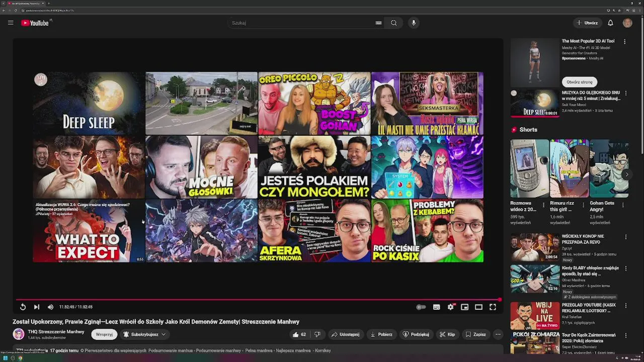Open THQ Streszczenie Manhwy channel avatar
Screen dimensions: 644x362
pos(19,334)
